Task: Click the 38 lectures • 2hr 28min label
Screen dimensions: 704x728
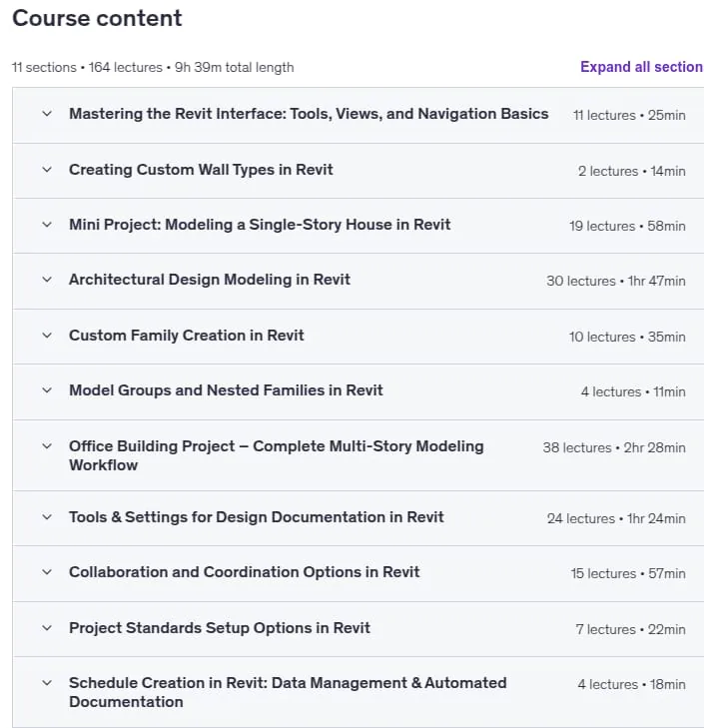Action: 614,447
